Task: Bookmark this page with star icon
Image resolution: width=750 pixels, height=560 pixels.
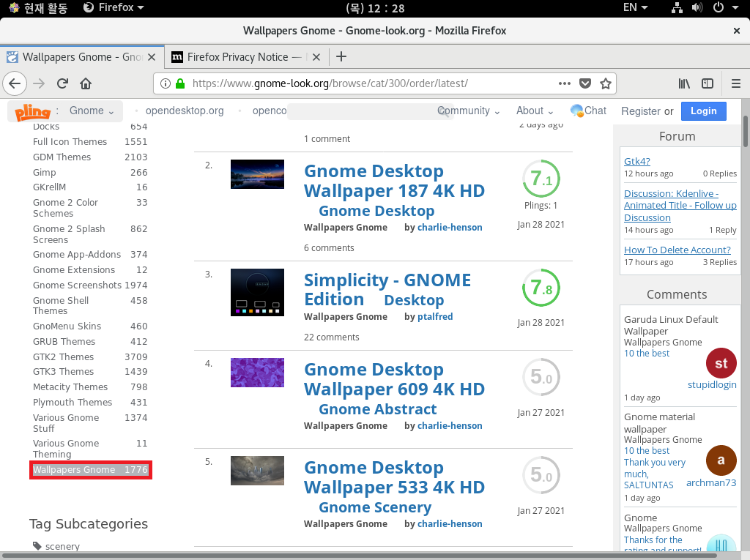Action: pos(606,83)
